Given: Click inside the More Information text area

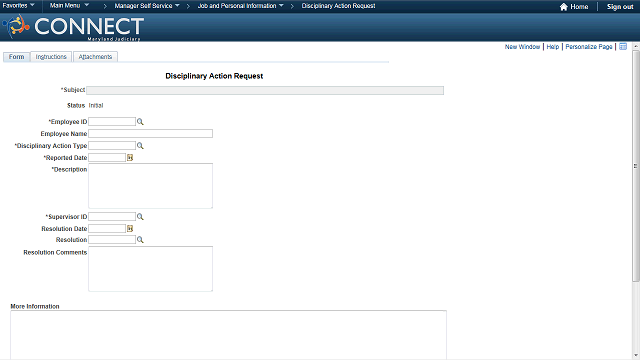Looking at the screenshot, I should 229,335.
